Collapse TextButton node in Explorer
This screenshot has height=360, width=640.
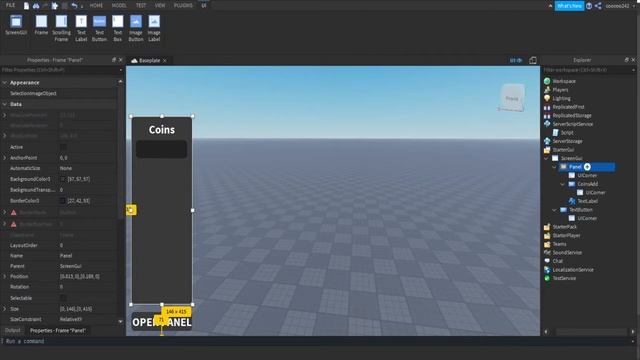[554, 210]
